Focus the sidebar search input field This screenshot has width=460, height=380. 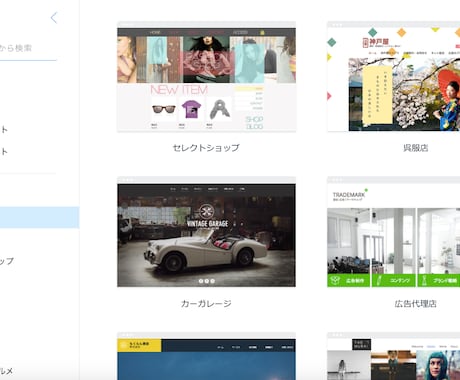[x=28, y=48]
